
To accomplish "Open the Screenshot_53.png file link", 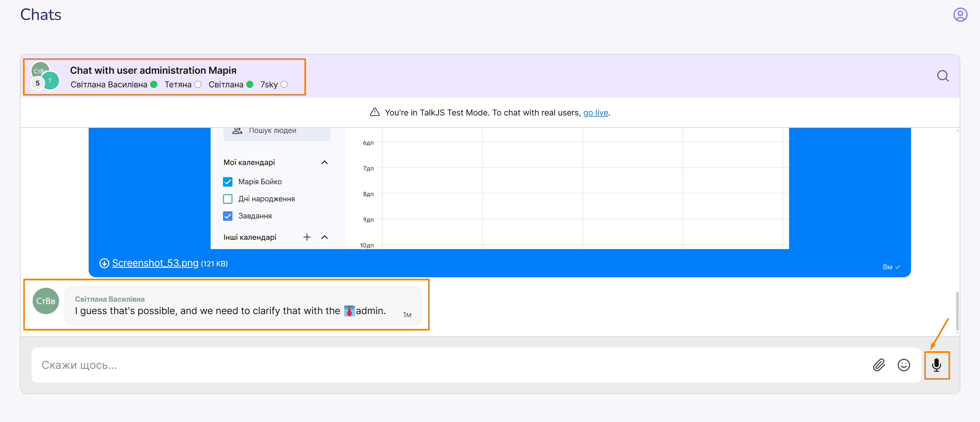I will click(x=155, y=263).
